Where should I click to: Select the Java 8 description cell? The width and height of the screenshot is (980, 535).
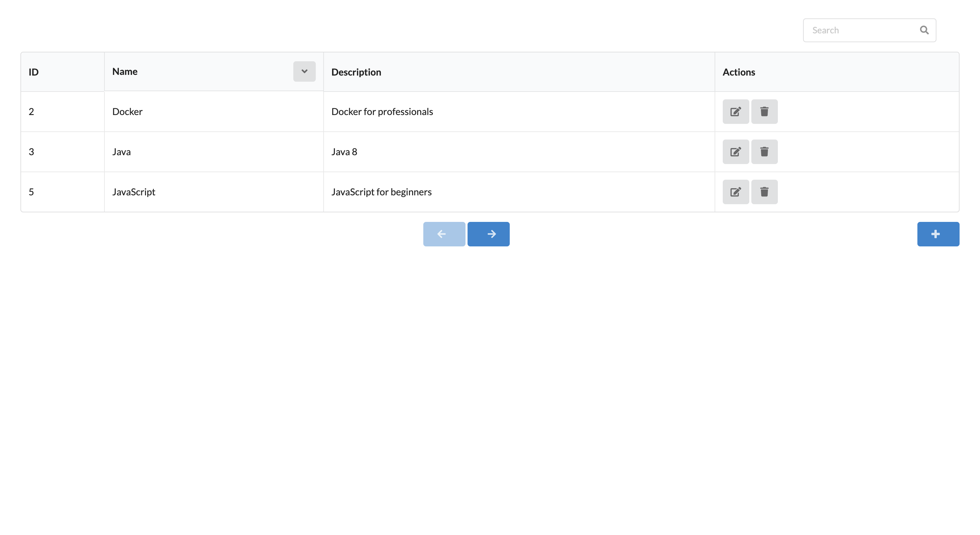pyautogui.click(x=344, y=151)
